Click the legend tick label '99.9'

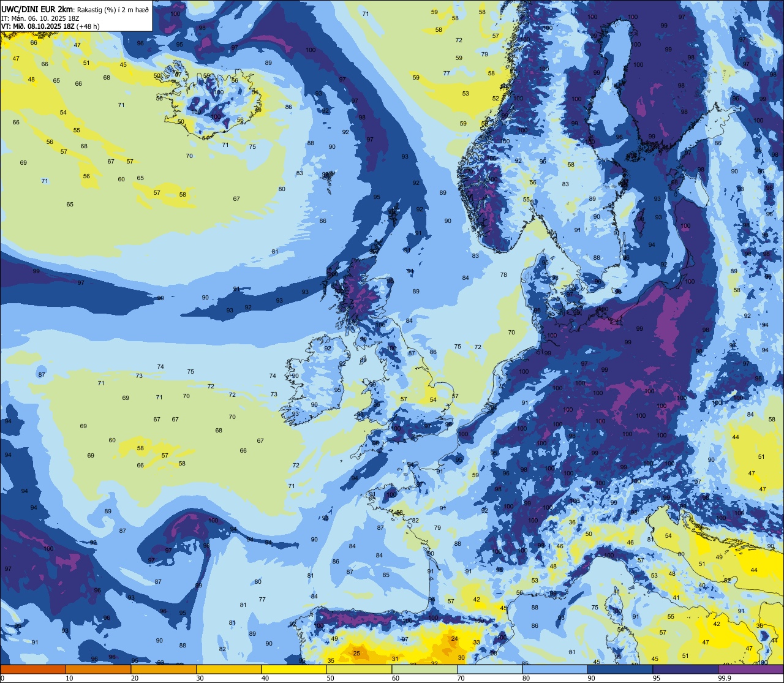point(725,678)
